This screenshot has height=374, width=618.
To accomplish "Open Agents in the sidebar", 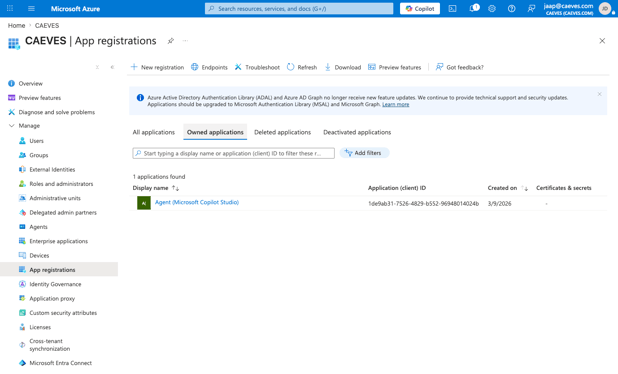I will 33,227.
